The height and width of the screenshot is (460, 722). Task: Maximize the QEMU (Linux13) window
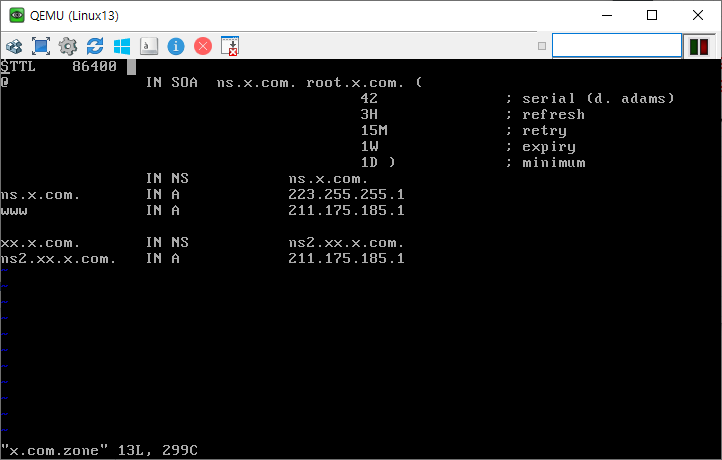click(x=652, y=15)
